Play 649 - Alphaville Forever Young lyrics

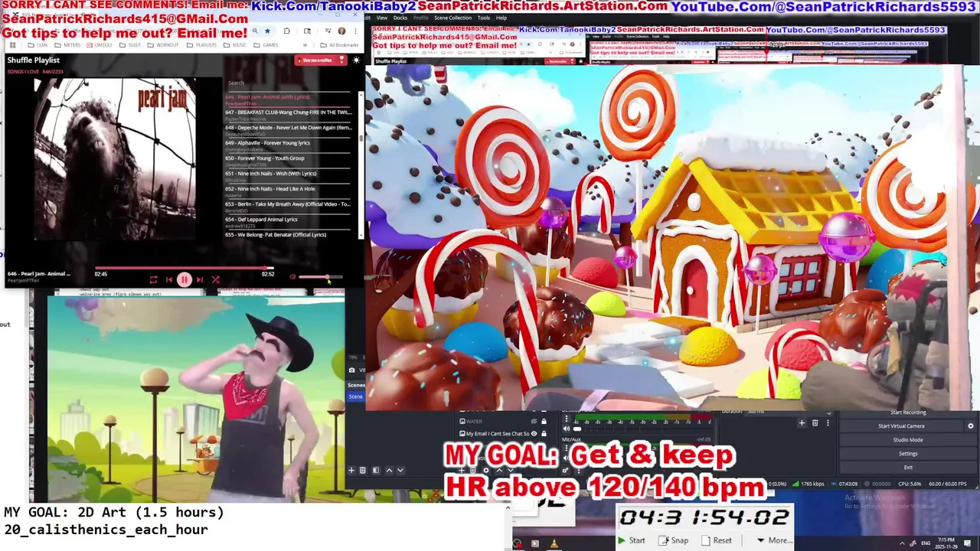point(288,145)
